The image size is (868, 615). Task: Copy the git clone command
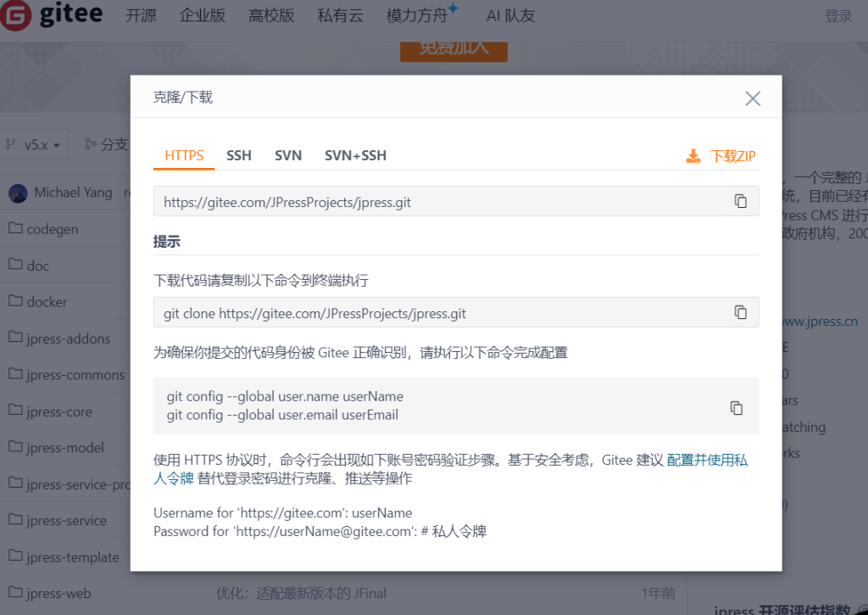coord(740,312)
